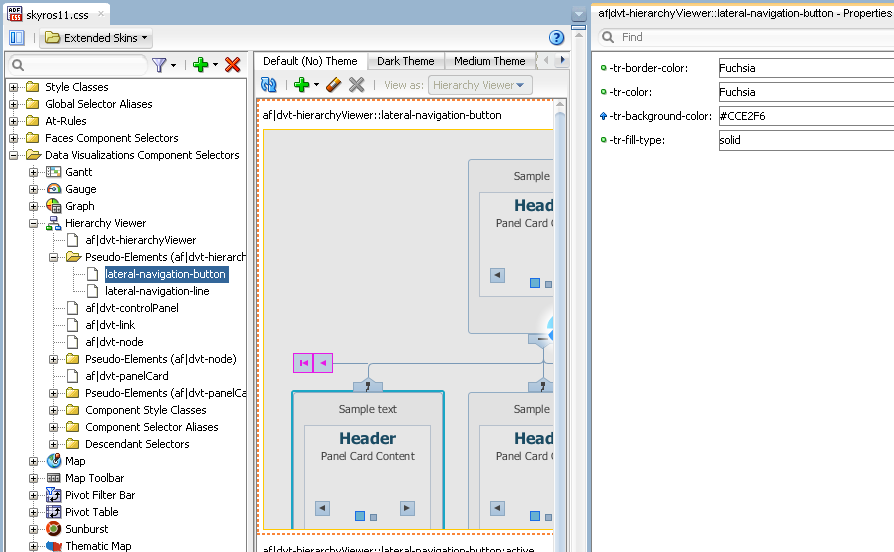Select lateral-navigation-line tree item
894x552 pixels.
[x=157, y=291]
